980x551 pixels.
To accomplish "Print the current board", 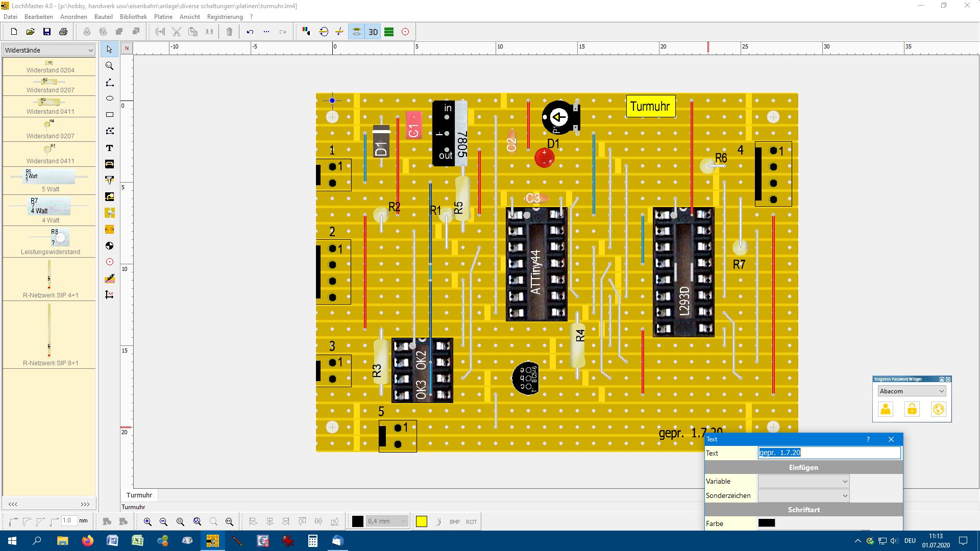I will 63,32.
